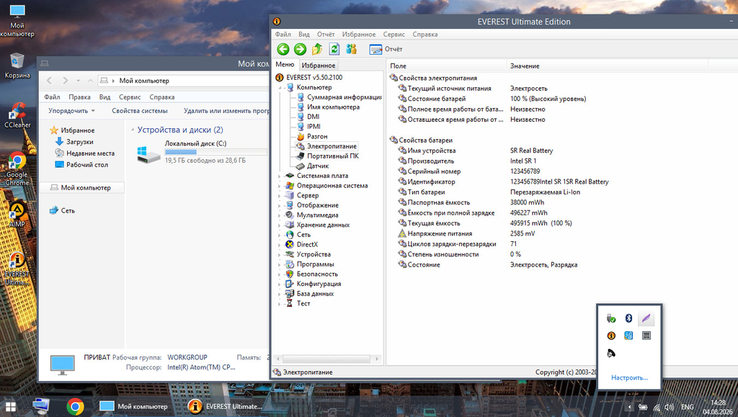The height and width of the screenshot is (417, 738).
Task: Click Свойства системы in Explorer toolbar
Action: click(x=139, y=111)
